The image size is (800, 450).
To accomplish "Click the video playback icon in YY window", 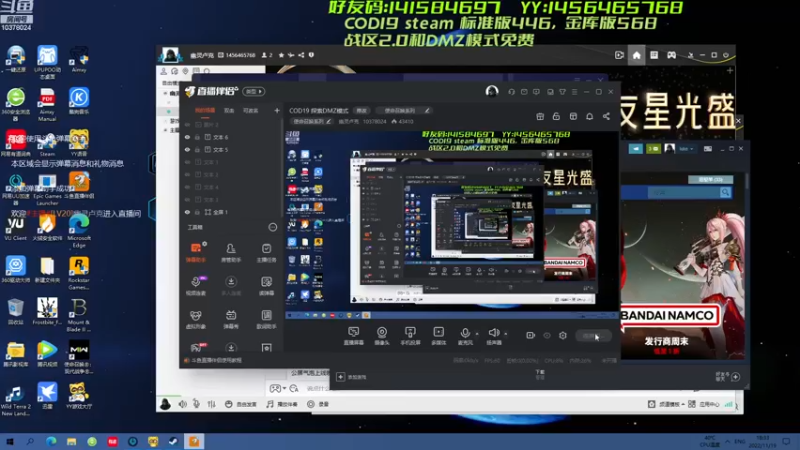I will pyautogui.click(x=619, y=55).
